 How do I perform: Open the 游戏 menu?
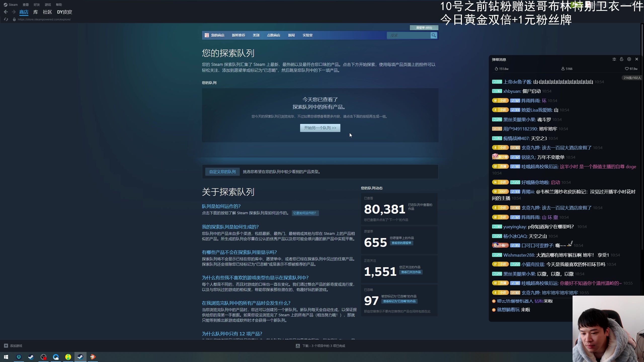[x=48, y=5]
